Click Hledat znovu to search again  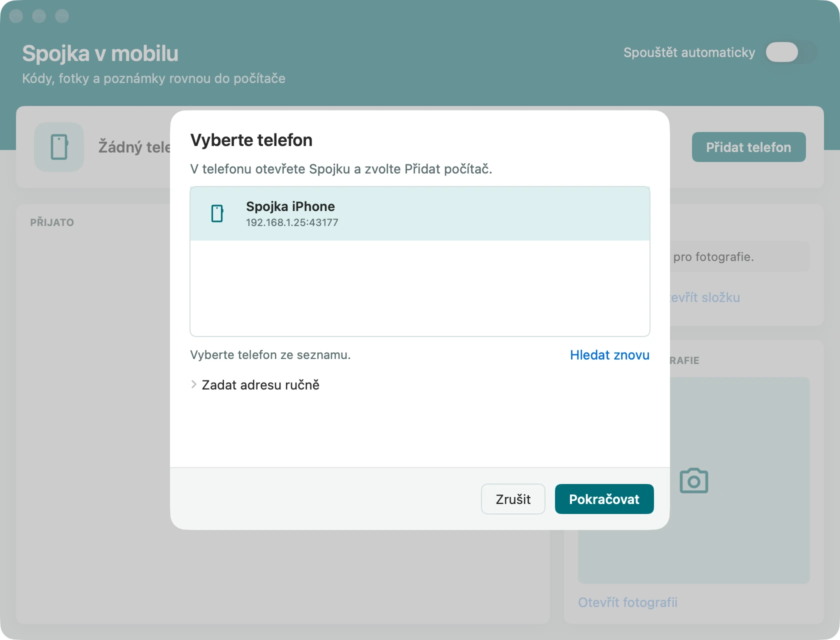(x=609, y=355)
